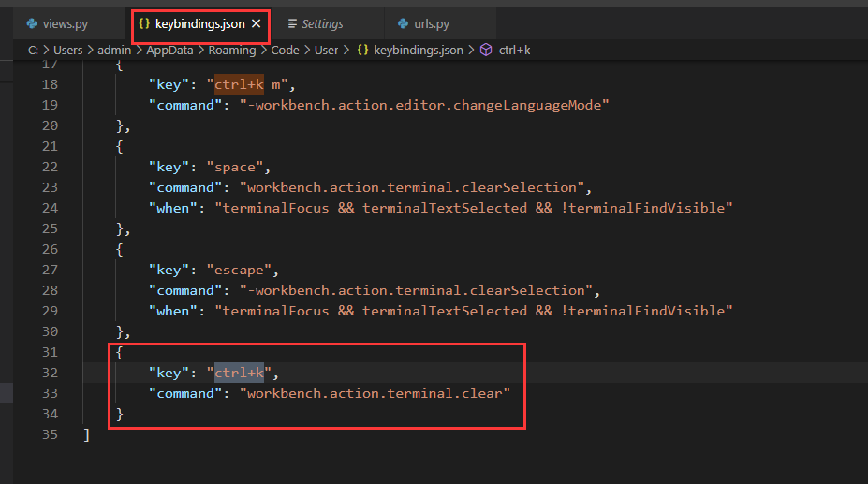
Task: Open the admin breadcrumb segment
Action: [114, 50]
